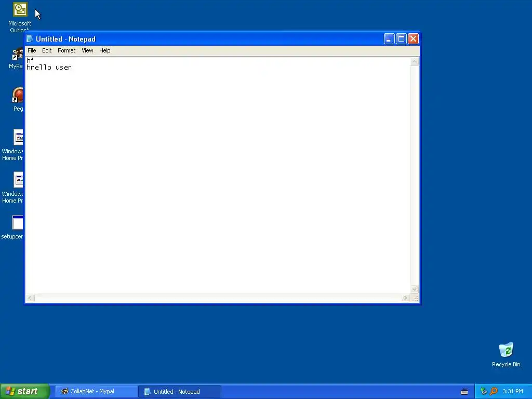532x399 pixels.
Task: Maximize the Notepad window
Action: click(x=401, y=38)
